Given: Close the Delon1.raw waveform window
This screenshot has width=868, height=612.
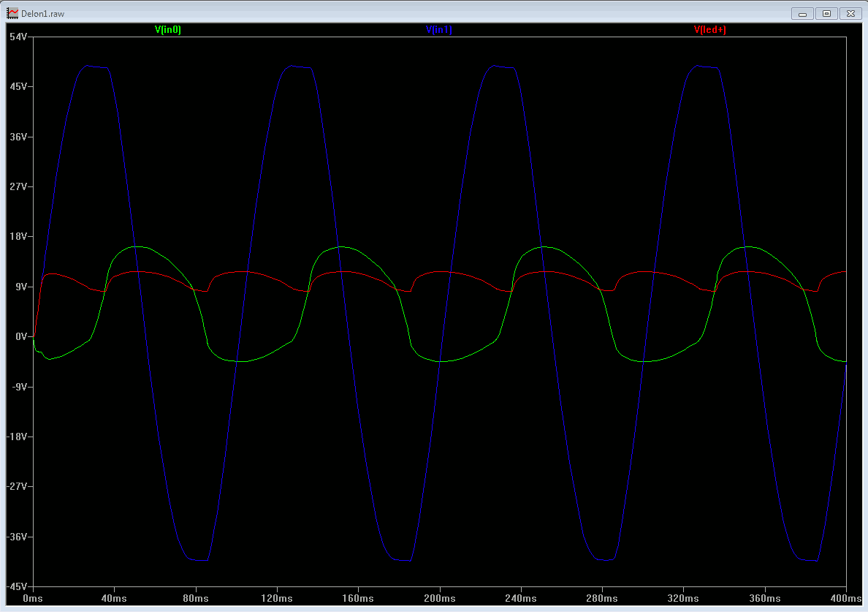Looking at the screenshot, I should (x=850, y=13).
